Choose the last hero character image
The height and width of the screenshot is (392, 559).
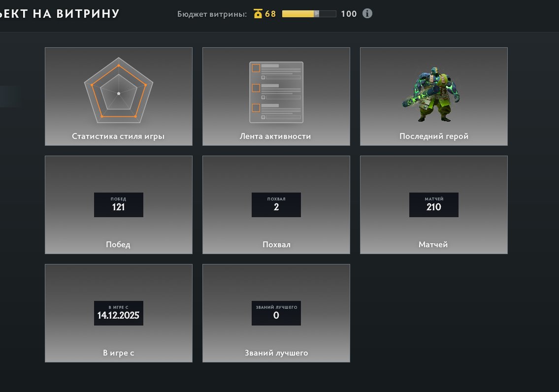434,94
